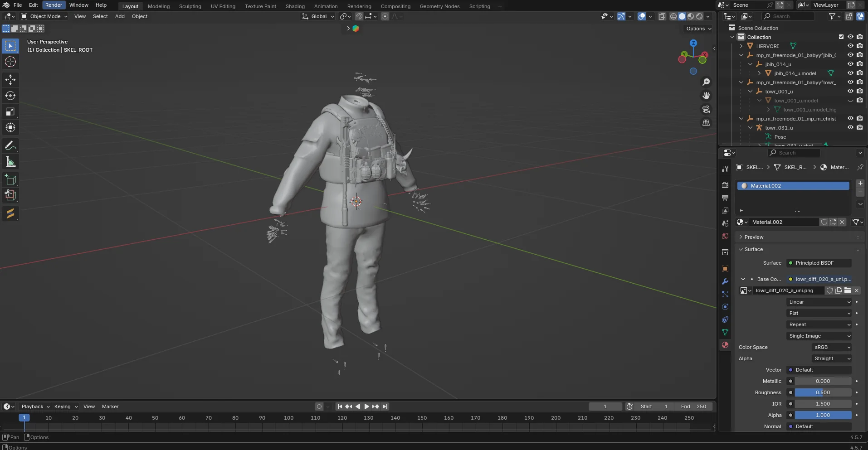This screenshot has width=868, height=450.
Task: Click the outliner Search field
Action: point(788,16)
